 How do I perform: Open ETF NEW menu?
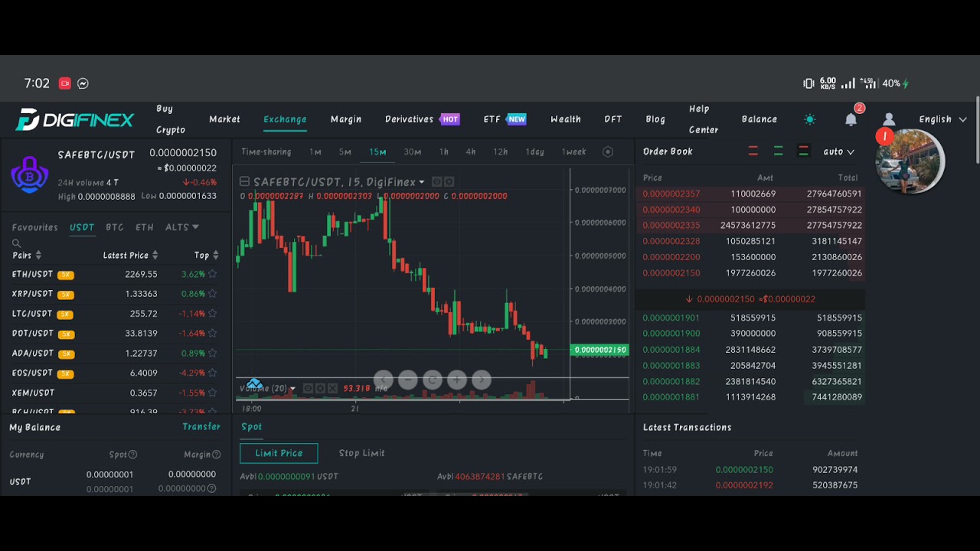click(x=505, y=119)
